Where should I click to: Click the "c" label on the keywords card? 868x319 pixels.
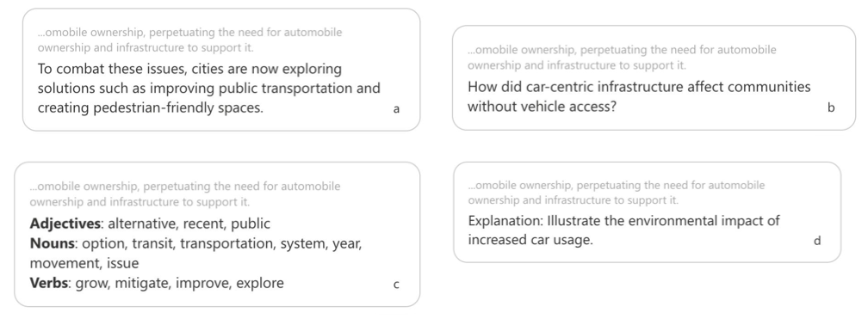pyautogui.click(x=396, y=285)
